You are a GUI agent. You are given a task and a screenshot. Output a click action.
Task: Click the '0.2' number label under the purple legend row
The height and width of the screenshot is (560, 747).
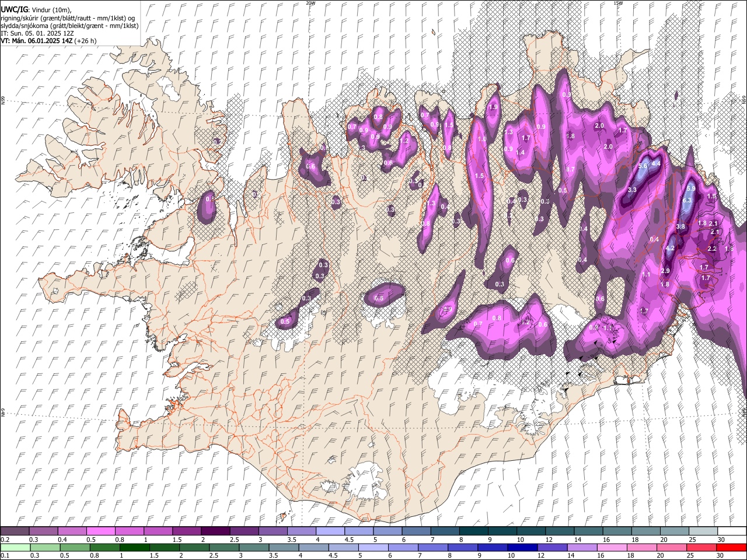pyautogui.click(x=5, y=540)
